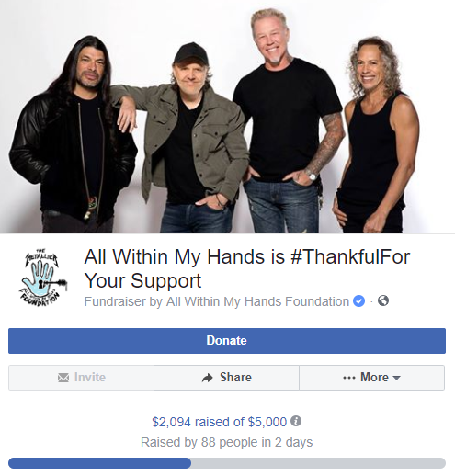Click the public globe privacy icon
Viewport: 455px width, 476px height.
(x=383, y=300)
